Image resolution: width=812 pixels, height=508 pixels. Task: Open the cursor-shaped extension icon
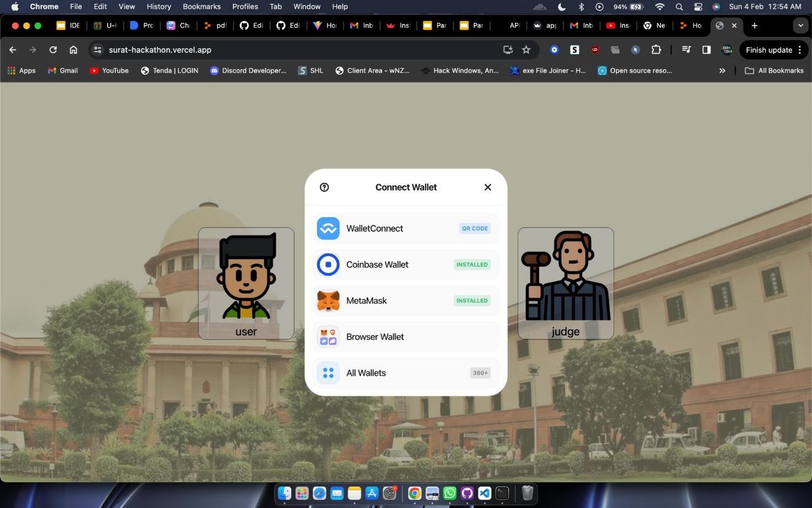click(x=636, y=50)
